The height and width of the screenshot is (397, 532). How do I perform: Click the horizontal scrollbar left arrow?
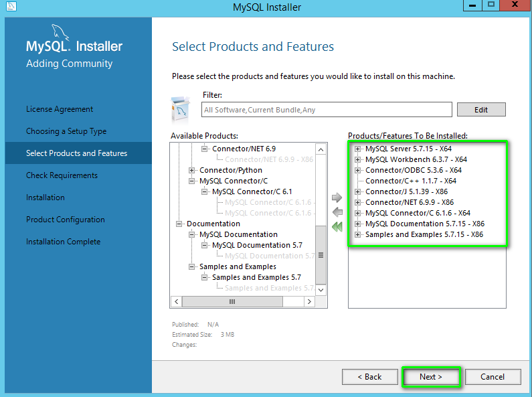pos(177,301)
